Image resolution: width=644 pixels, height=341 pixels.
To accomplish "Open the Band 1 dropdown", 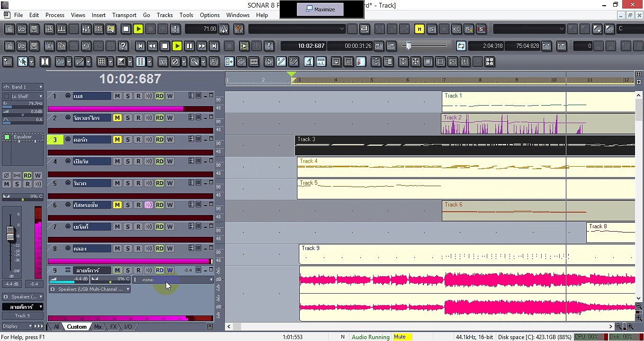I will tap(23, 87).
